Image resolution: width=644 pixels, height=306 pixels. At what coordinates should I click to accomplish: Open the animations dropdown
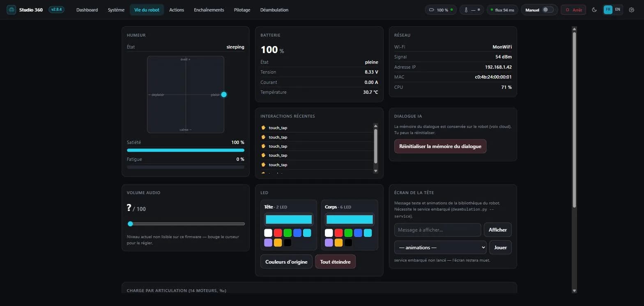pos(440,247)
